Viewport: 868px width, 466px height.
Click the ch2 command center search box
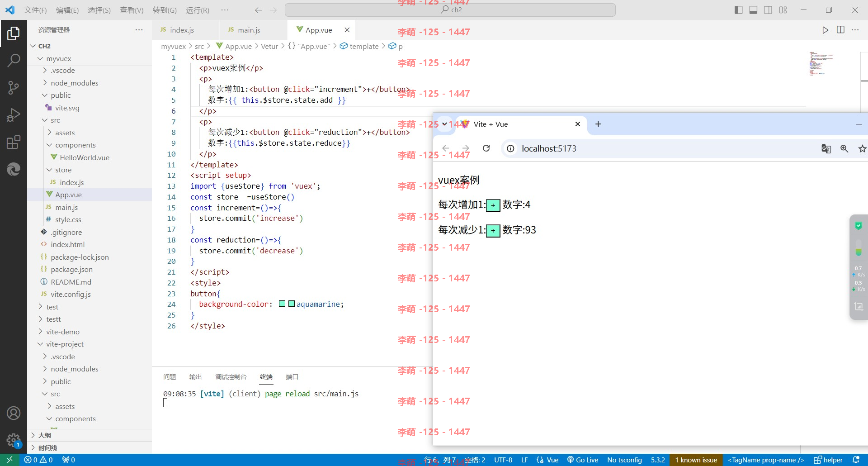coord(450,10)
